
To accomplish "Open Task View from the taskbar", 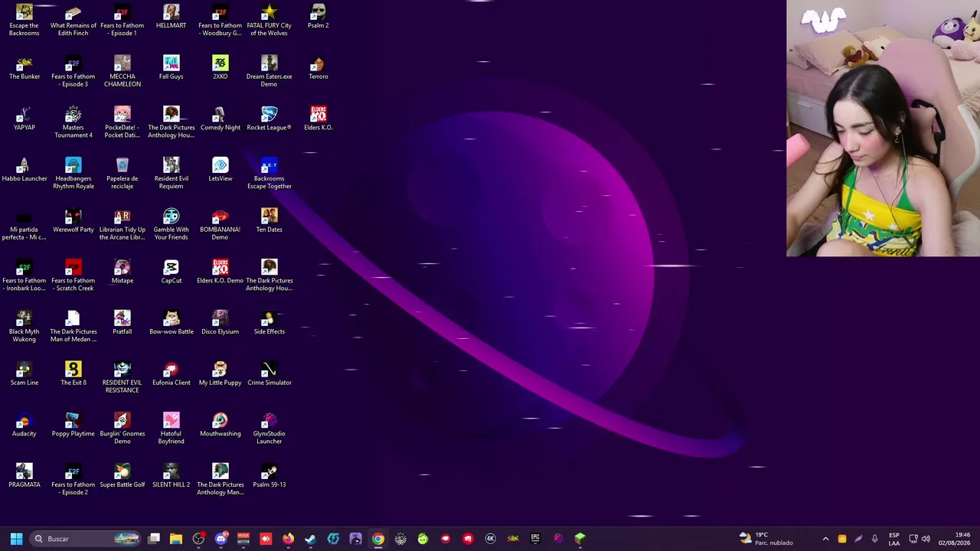I will [154, 539].
